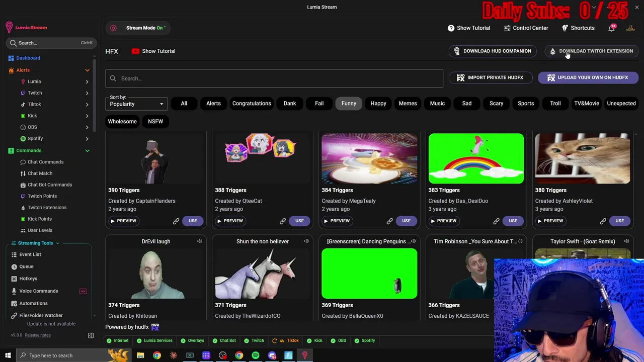Click Show Tutorial next to HFX heading
Viewport: 644px width, 362px height.
pyautogui.click(x=153, y=51)
